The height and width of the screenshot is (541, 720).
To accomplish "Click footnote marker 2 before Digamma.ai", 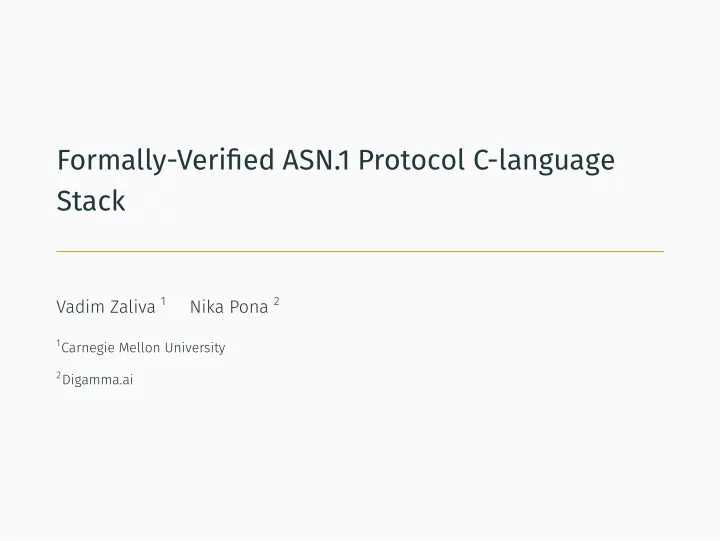I will 59,375.
